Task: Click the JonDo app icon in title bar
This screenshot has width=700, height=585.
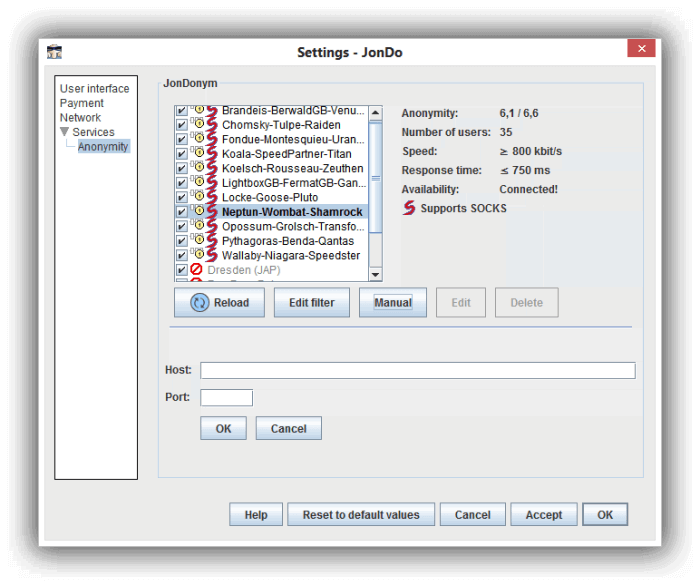Action: pyautogui.click(x=54, y=52)
